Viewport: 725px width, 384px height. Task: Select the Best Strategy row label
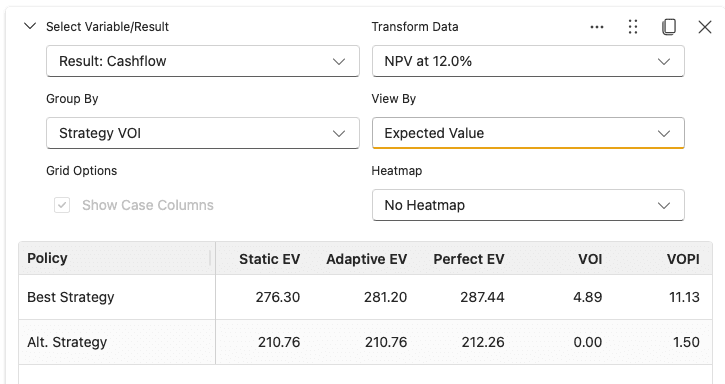tap(71, 297)
